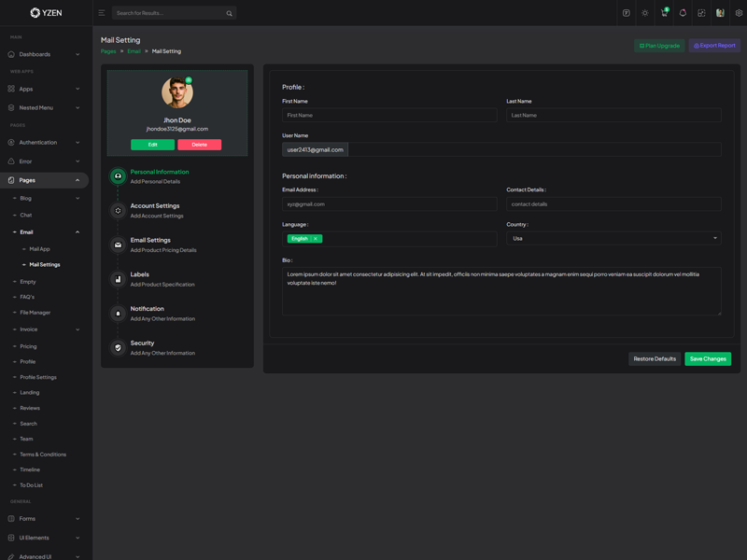Open the fullscreen apps grid icon

coord(701,13)
